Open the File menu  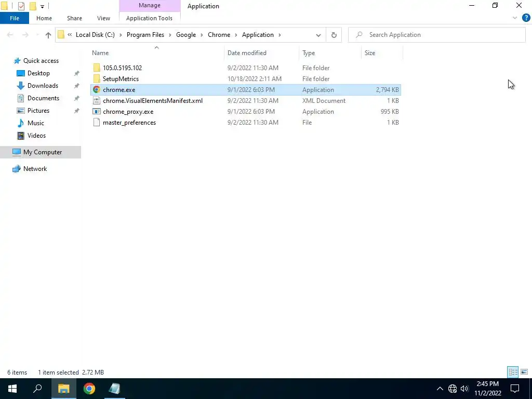15,18
